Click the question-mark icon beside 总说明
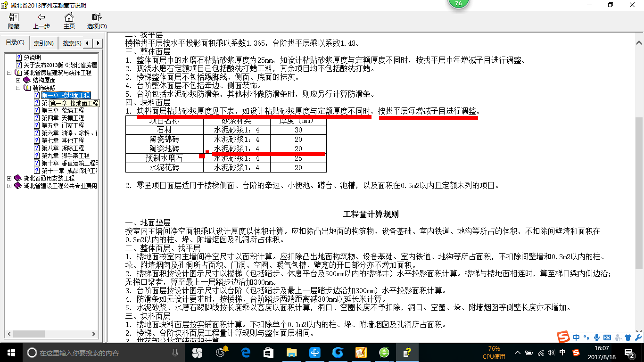This screenshot has width=644, height=362. coord(19,58)
